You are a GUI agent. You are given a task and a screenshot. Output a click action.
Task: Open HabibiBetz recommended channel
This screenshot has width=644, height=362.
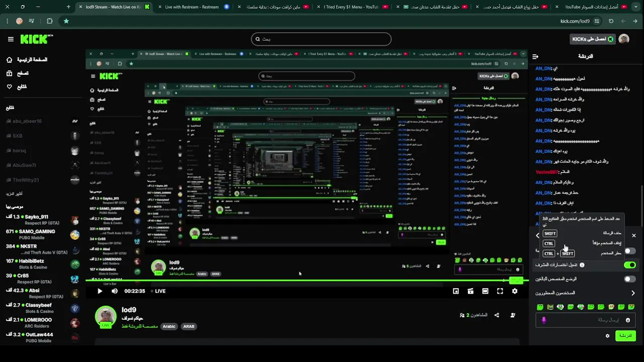(x=42, y=264)
